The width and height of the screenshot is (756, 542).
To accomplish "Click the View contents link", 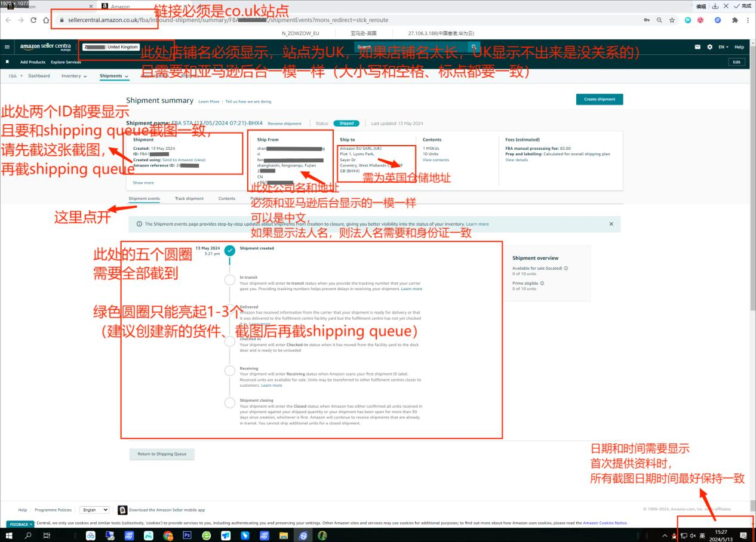I will point(436,160).
